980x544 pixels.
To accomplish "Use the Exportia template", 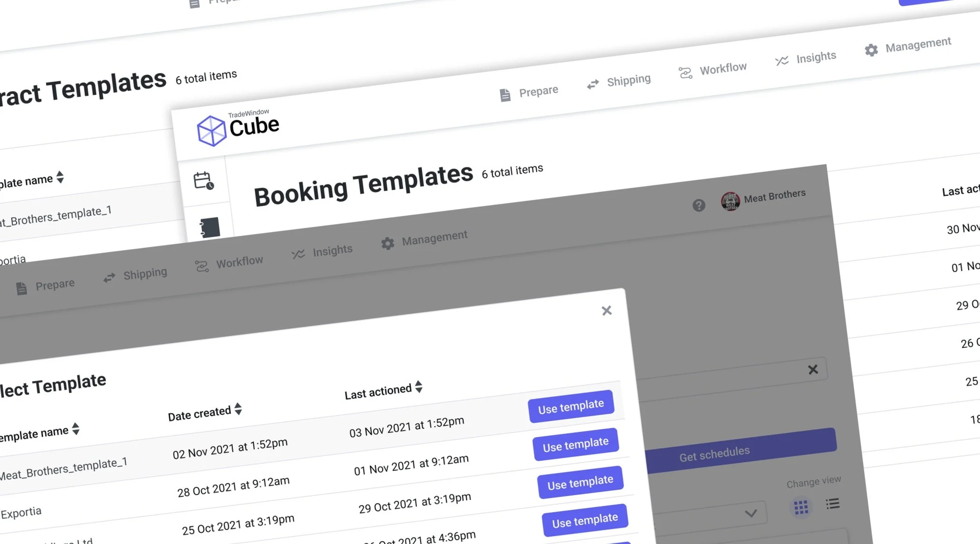I will [x=576, y=445].
